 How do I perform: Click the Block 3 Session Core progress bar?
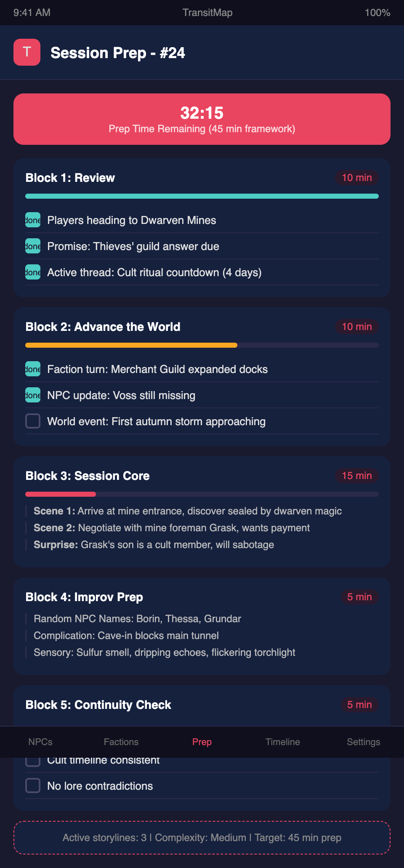coord(202,494)
